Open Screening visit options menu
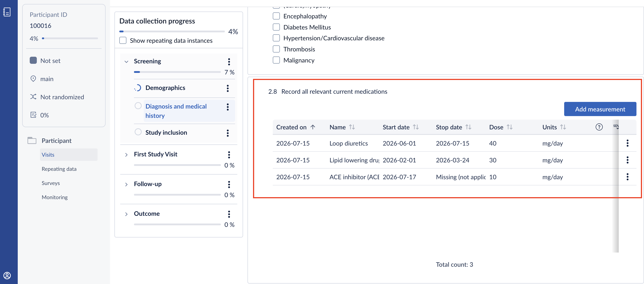This screenshot has width=644, height=284. click(x=229, y=61)
